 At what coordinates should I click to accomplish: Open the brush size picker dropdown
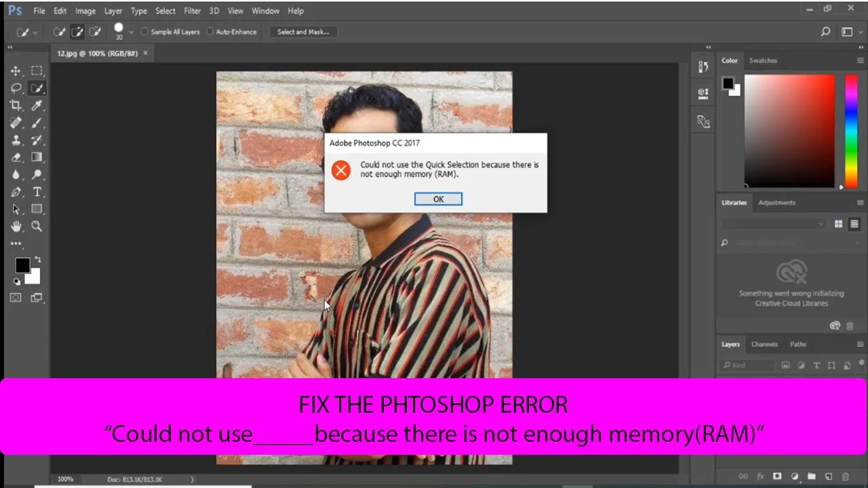pyautogui.click(x=131, y=32)
